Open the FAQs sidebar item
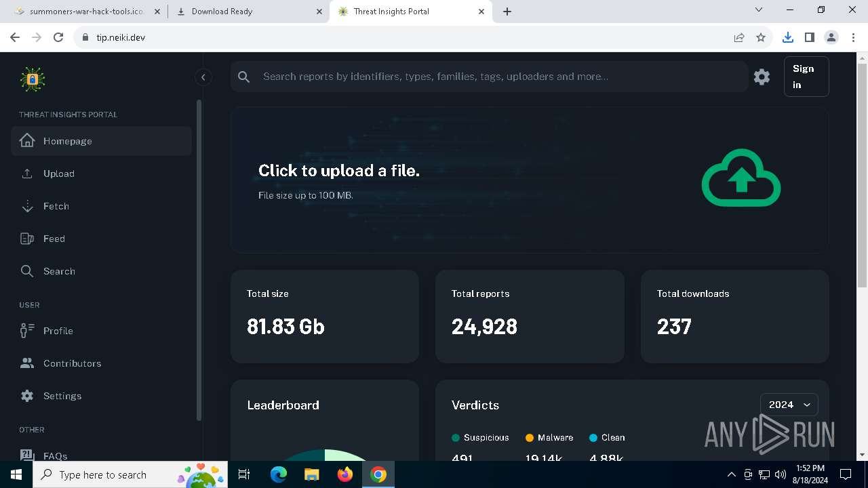The width and height of the screenshot is (868, 488). tap(102, 455)
